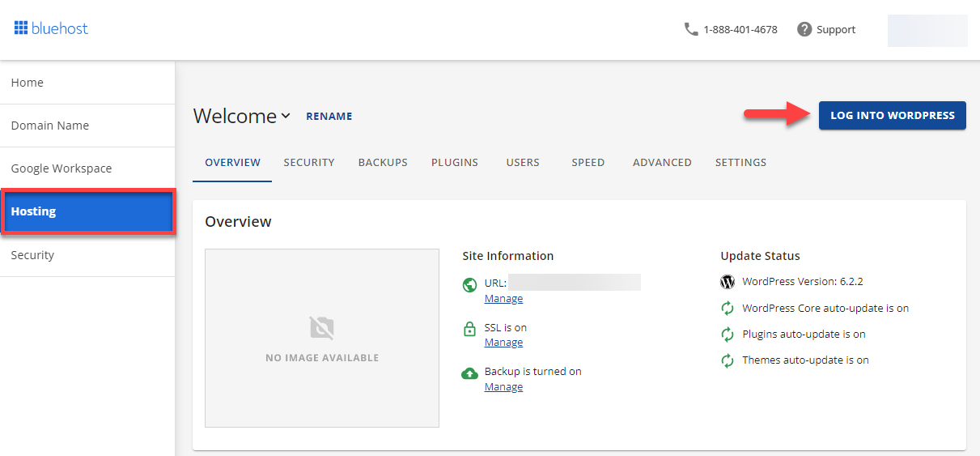This screenshot has width=980, height=456.
Task: Click the No Image Available site thumbnail
Action: click(322, 338)
